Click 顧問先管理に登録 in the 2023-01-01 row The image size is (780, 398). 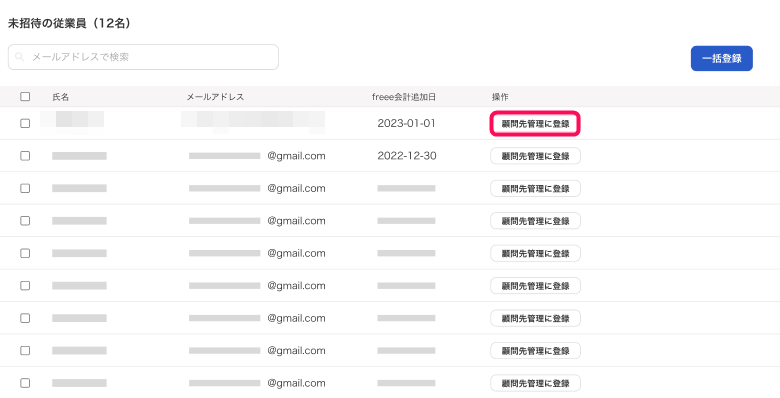pyautogui.click(x=535, y=123)
